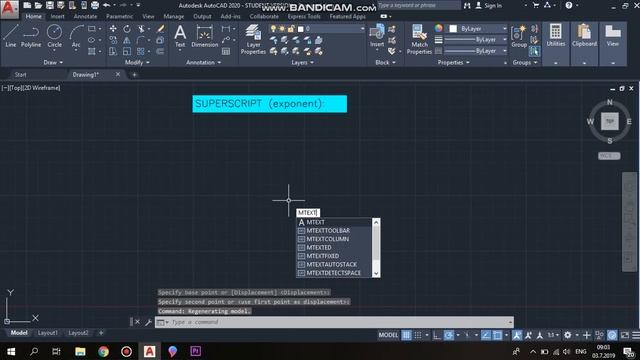This screenshot has width=640, height=360.
Task: Toggle object snap tracking in status bar
Action: coord(485,335)
